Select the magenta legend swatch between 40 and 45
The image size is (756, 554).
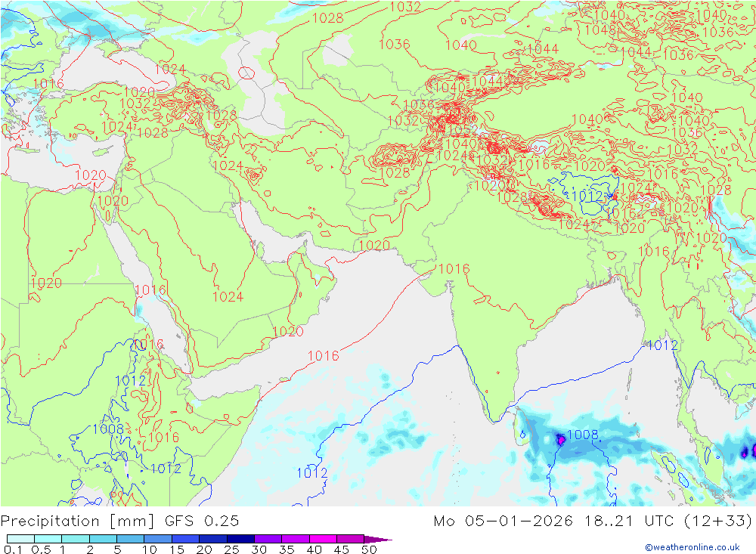coord(323,539)
